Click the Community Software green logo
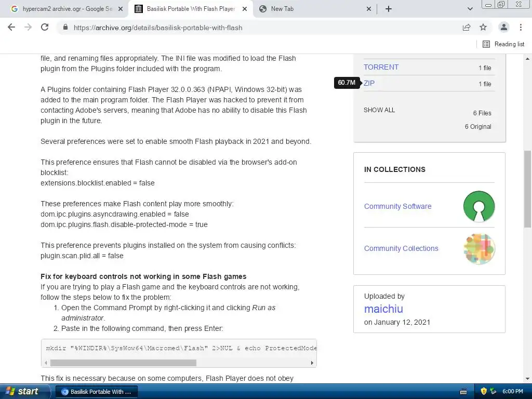Screen dimensions: 532x399 click(x=479, y=206)
